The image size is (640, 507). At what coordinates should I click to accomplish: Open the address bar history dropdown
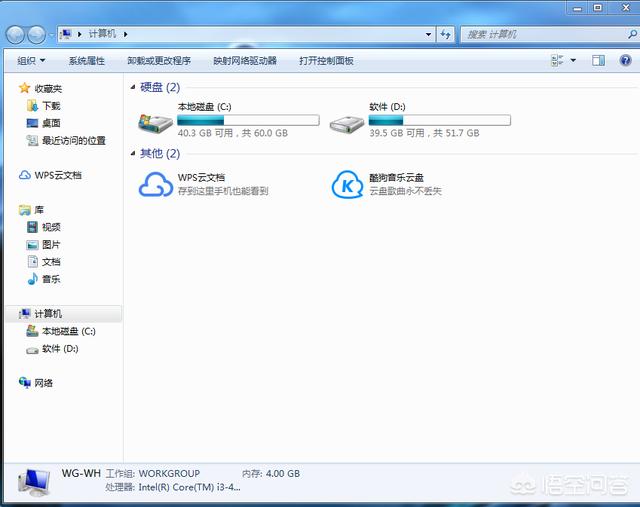[428, 34]
